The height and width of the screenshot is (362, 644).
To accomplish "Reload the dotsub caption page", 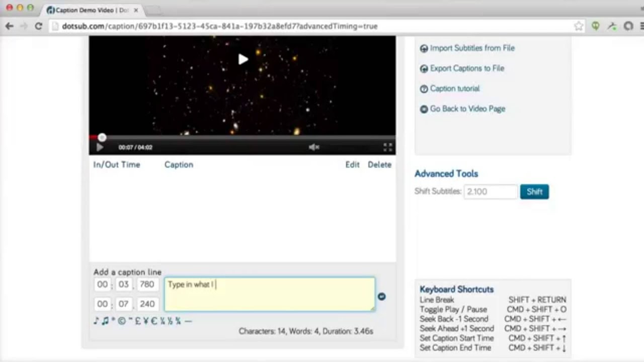I will (x=38, y=26).
